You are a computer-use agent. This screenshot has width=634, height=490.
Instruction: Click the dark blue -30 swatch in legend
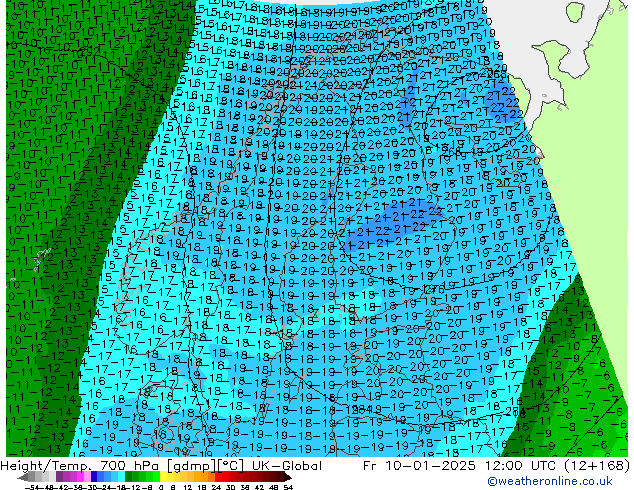[94, 477]
